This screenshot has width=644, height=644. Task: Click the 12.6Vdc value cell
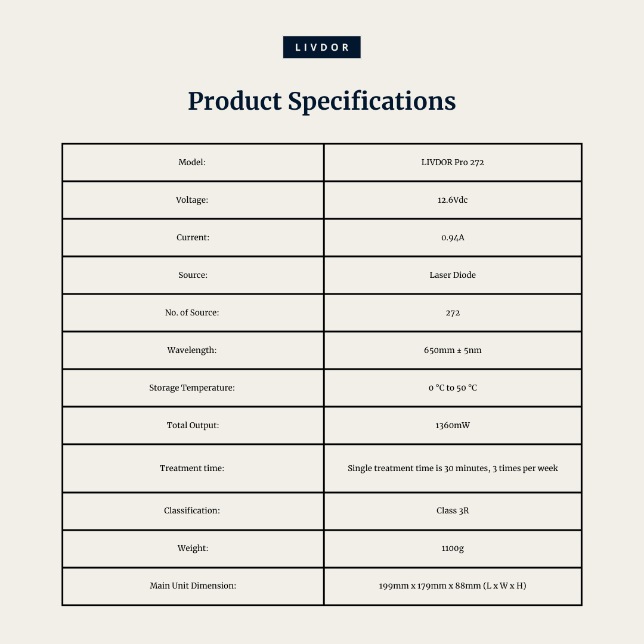(453, 200)
